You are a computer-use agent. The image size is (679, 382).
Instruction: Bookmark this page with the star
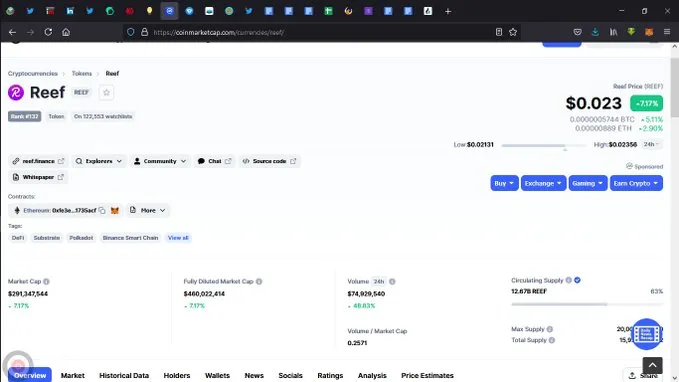(x=513, y=32)
